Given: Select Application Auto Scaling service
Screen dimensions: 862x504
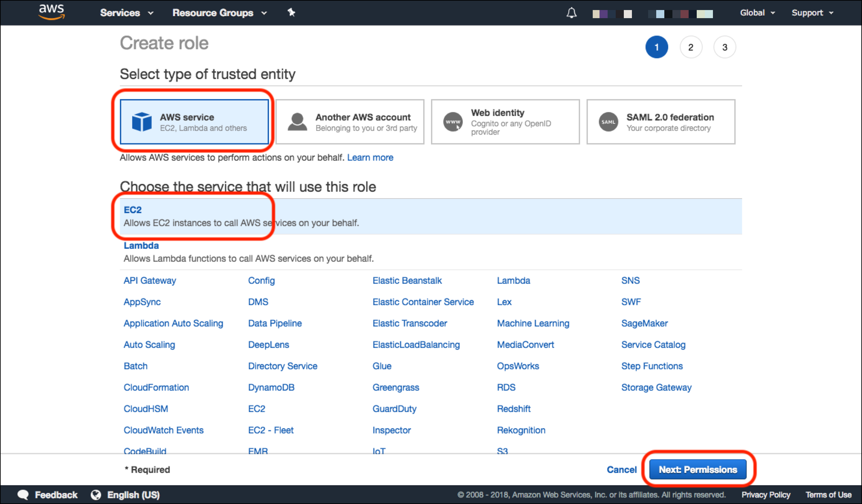Looking at the screenshot, I should (x=173, y=323).
